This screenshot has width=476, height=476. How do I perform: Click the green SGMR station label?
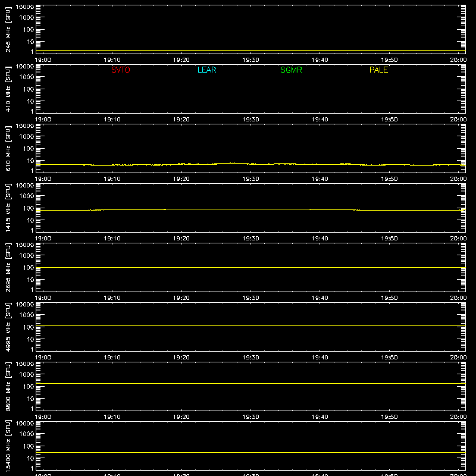coord(291,70)
